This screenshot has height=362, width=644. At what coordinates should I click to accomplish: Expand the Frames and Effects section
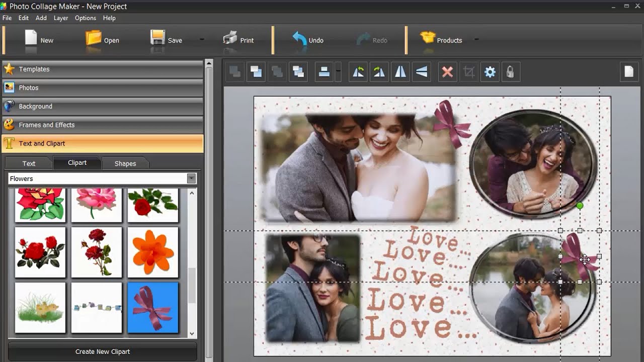point(103,125)
